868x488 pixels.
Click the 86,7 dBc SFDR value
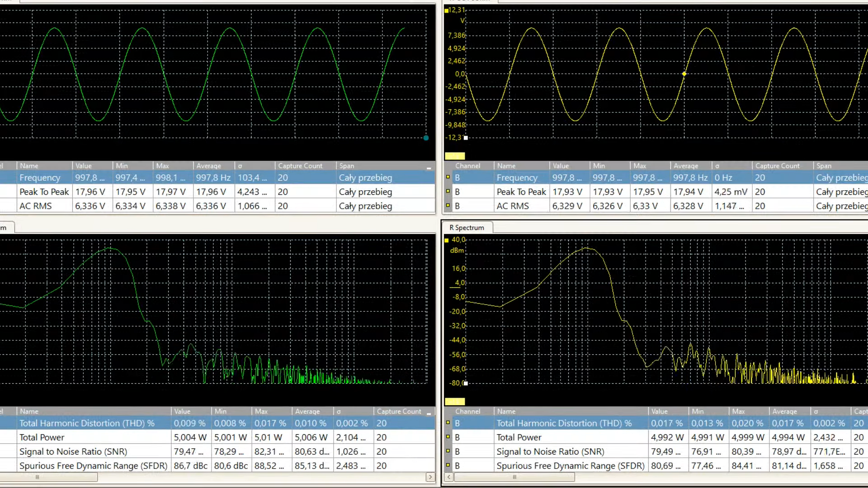pos(191,465)
